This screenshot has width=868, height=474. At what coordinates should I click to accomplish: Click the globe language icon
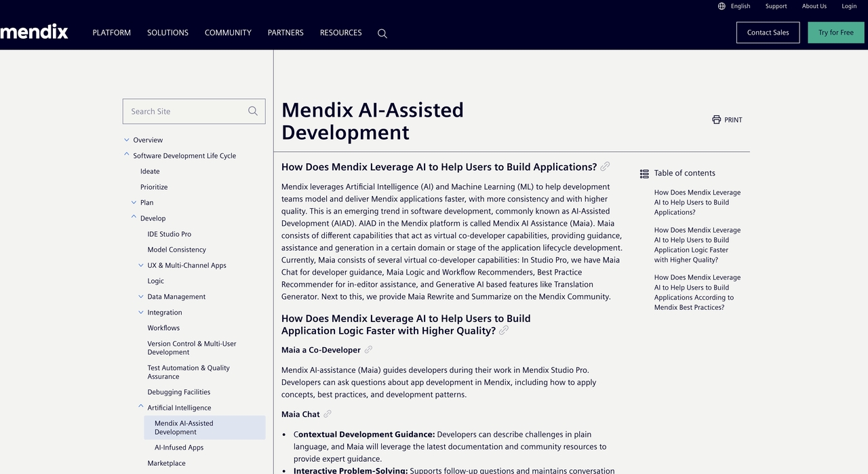pos(722,6)
